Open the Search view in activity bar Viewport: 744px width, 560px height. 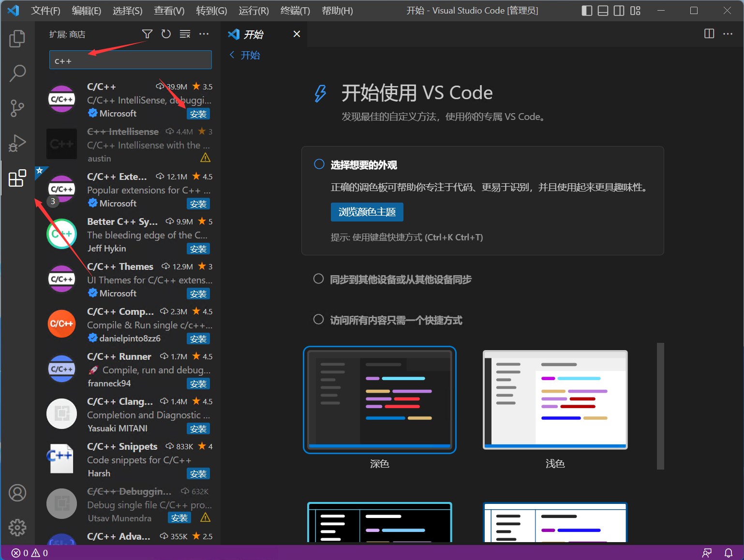[x=17, y=74]
